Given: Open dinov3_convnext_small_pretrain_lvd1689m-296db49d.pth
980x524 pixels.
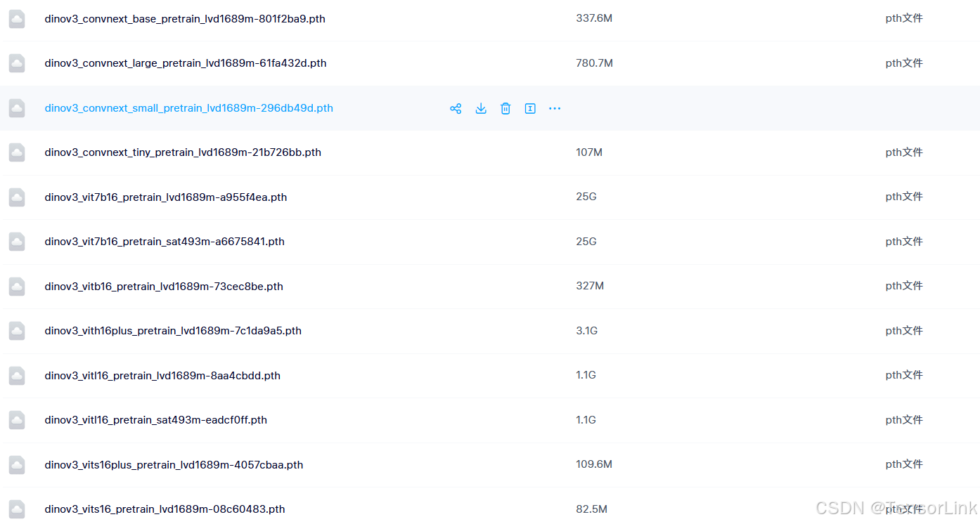Looking at the screenshot, I should click(x=189, y=108).
